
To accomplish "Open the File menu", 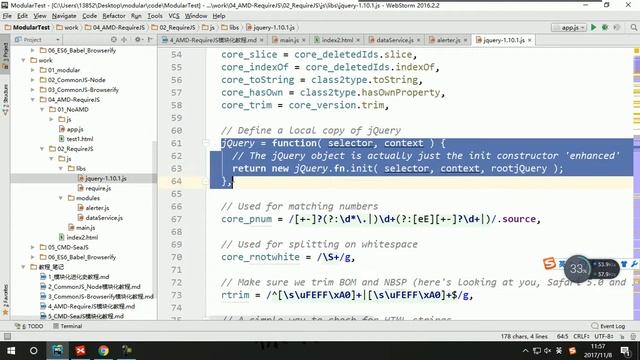I will 7,16.
